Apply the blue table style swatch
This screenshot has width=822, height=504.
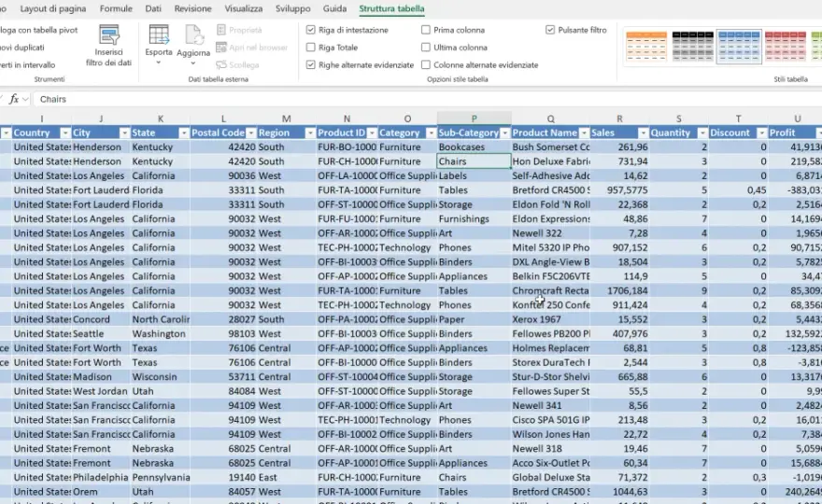tap(739, 46)
